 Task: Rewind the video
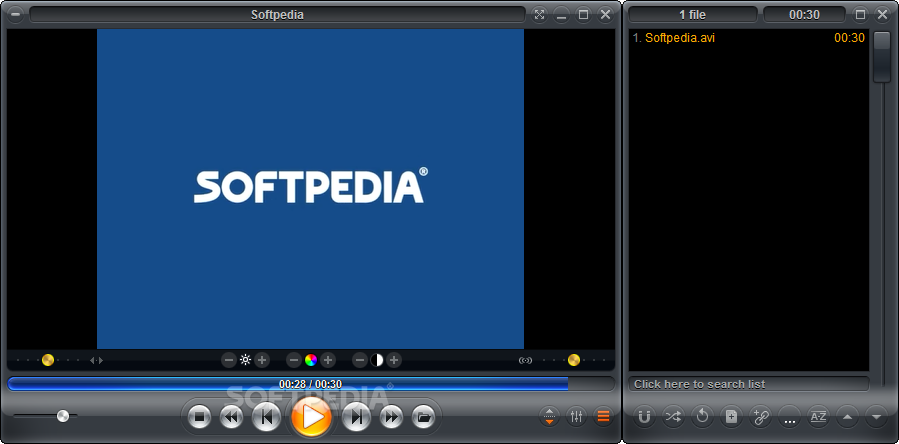(x=232, y=417)
